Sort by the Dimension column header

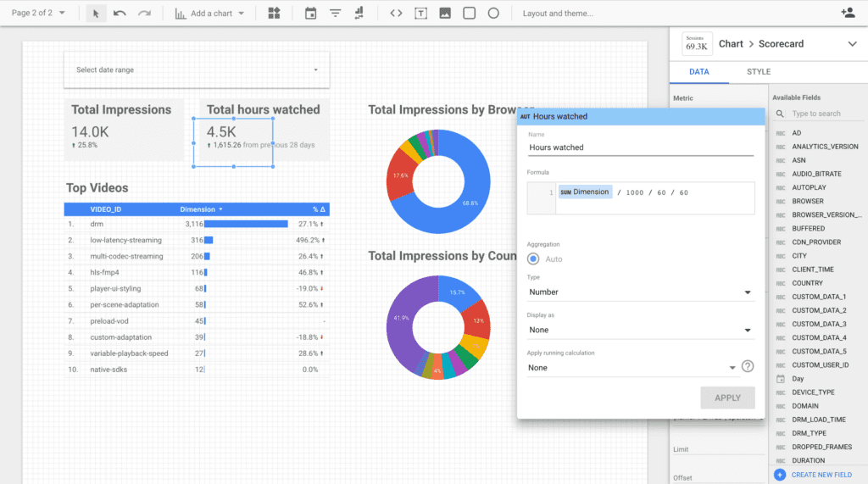(201, 209)
